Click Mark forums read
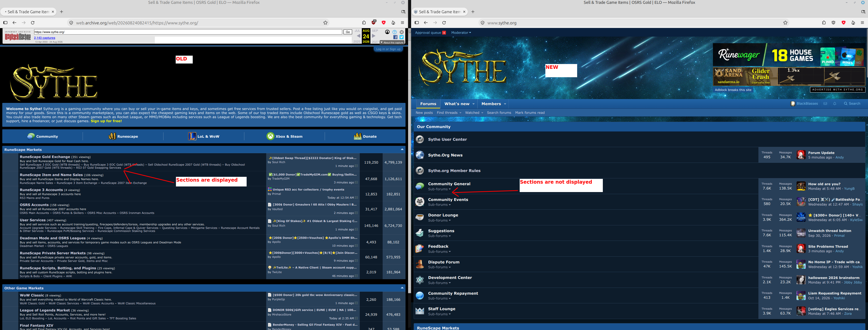Screen dimensions: 868x330 (x=530, y=113)
